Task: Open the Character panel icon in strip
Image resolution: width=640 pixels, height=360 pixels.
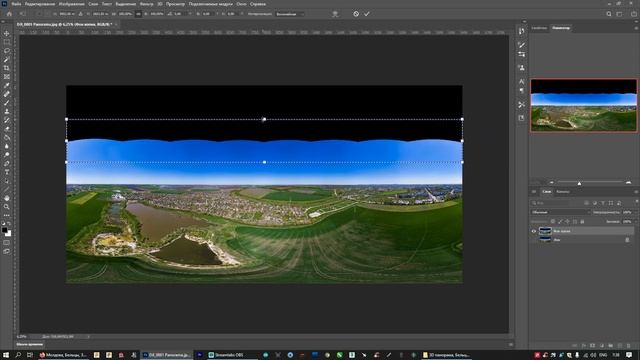Action: (x=521, y=82)
